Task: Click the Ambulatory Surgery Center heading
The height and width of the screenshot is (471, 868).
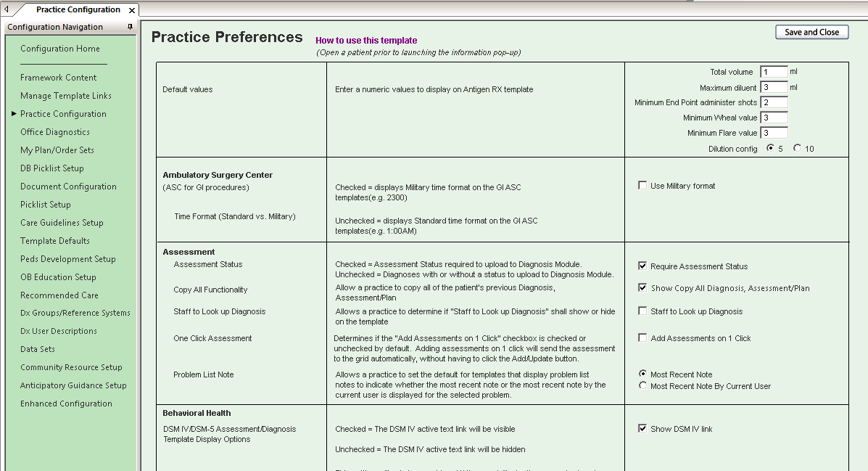Action: coord(218,175)
